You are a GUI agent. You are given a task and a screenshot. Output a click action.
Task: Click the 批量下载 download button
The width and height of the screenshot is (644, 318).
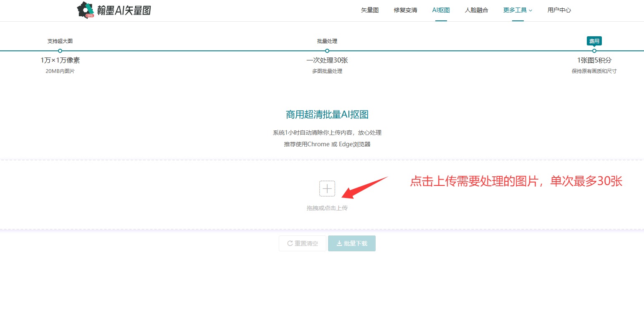tap(352, 243)
